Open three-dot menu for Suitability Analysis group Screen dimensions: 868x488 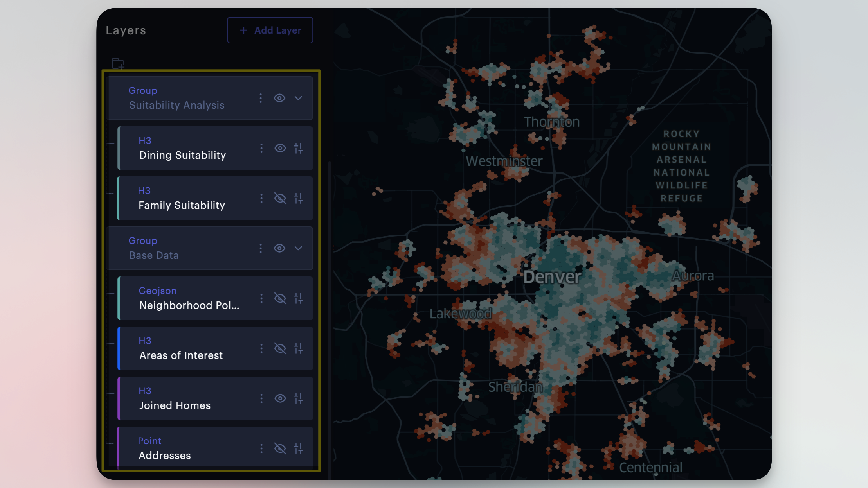[261, 98]
